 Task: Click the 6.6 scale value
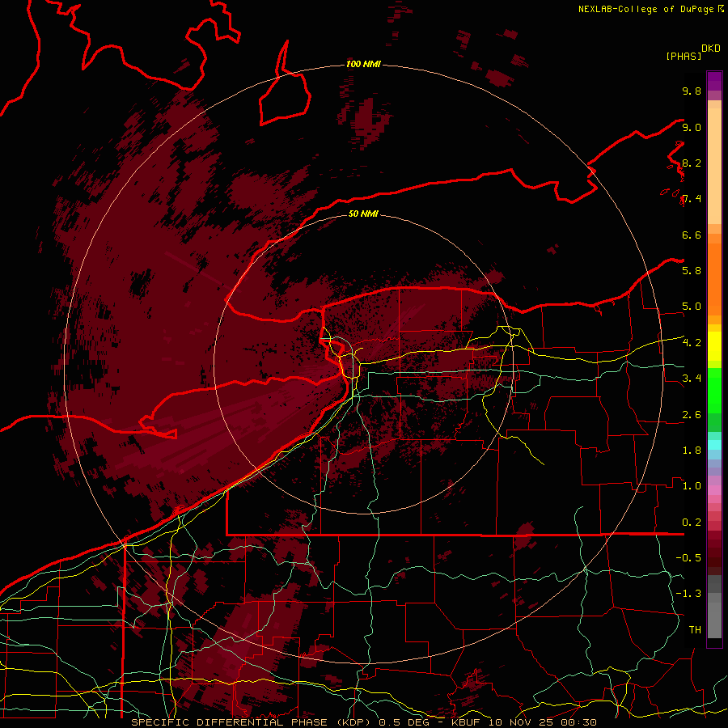click(x=692, y=235)
